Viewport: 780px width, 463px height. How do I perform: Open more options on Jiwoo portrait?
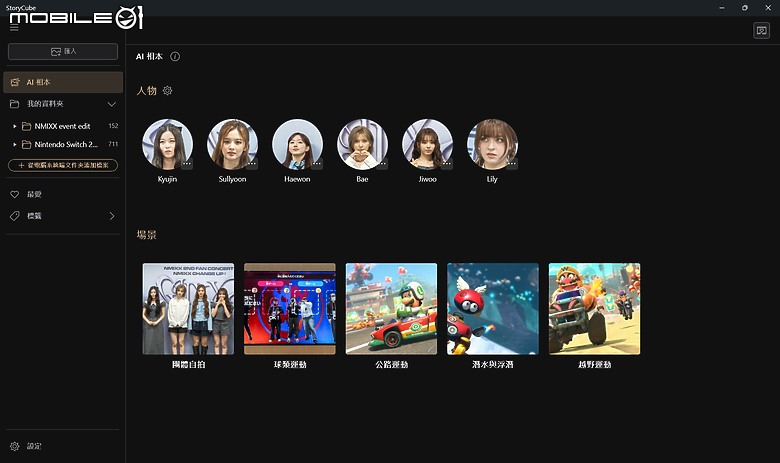click(447, 164)
